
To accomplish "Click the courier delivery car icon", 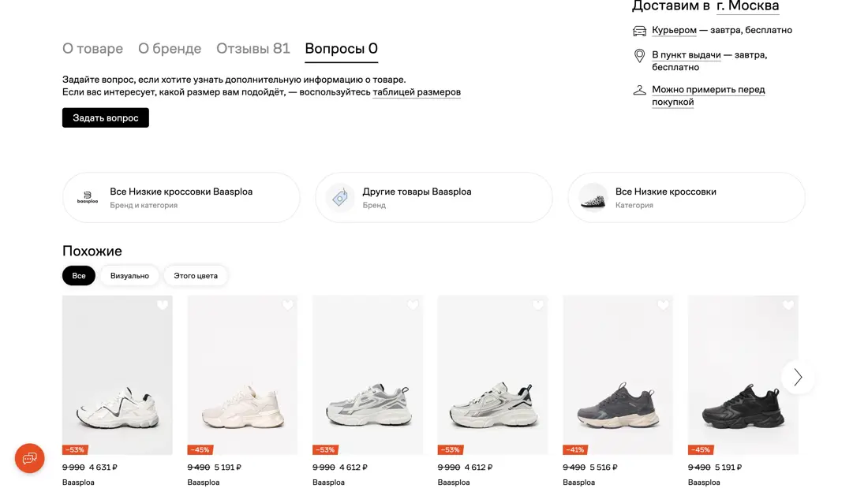I will pyautogui.click(x=640, y=31).
